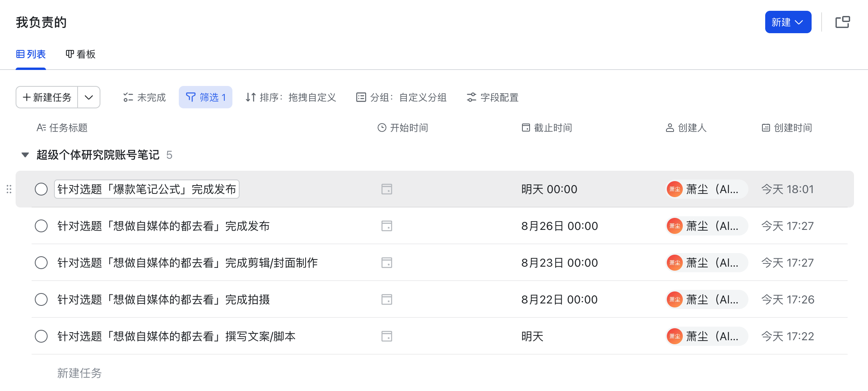Set start time for 撰写文案/脚本 task
Image resolution: width=868 pixels, height=391 pixels.
pyautogui.click(x=387, y=336)
